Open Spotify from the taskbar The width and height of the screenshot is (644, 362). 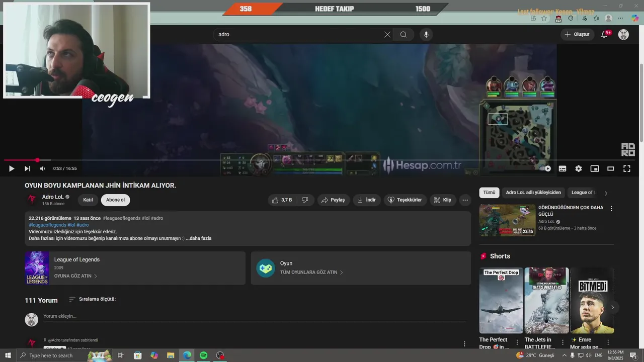coord(203,355)
